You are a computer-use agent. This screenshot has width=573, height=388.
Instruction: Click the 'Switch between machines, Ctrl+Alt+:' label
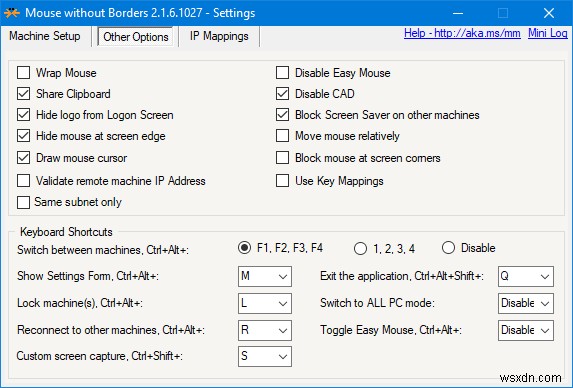(x=103, y=250)
